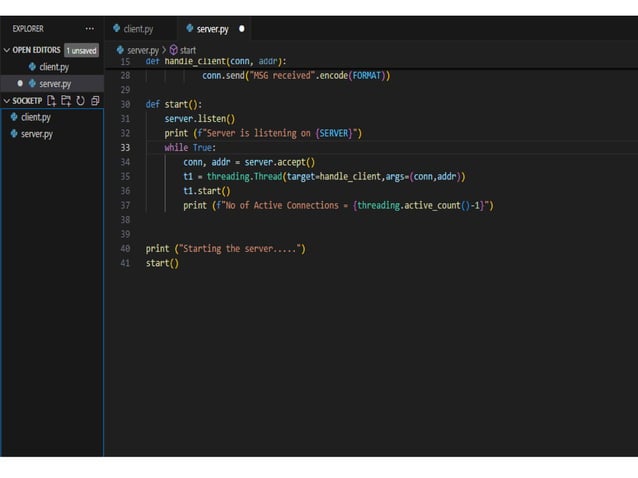The image size is (638, 478).
Task: Click unsaved dot on server.py tab
Action: [x=242, y=29]
